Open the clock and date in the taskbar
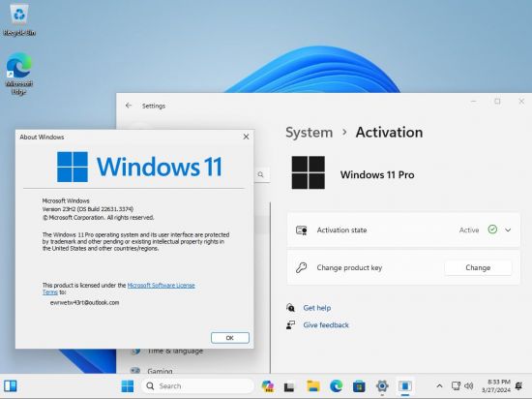 (x=496, y=386)
